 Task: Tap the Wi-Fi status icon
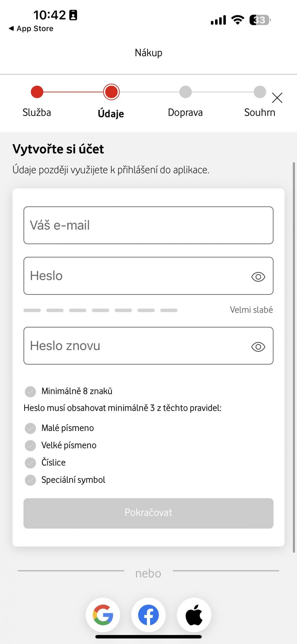click(x=238, y=20)
